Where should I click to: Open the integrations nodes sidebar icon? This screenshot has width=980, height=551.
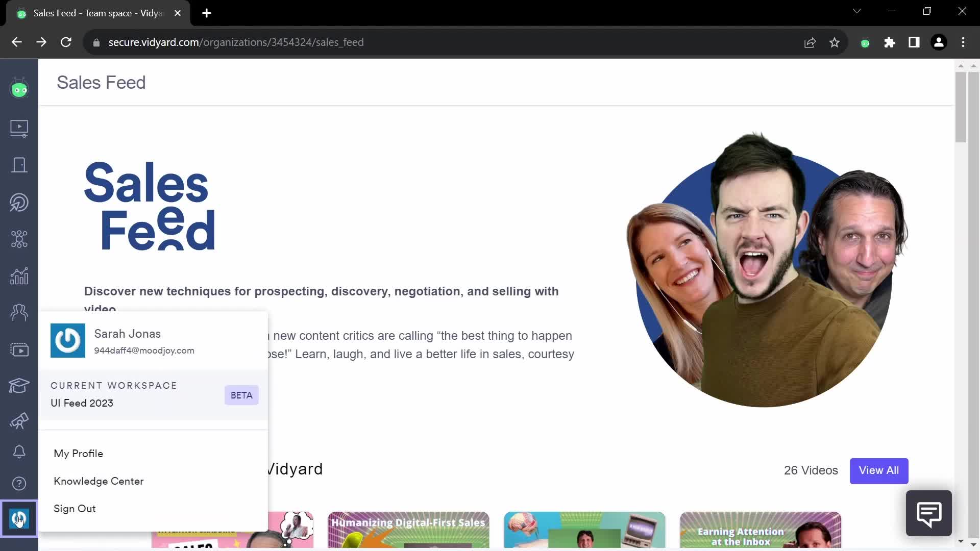click(19, 239)
